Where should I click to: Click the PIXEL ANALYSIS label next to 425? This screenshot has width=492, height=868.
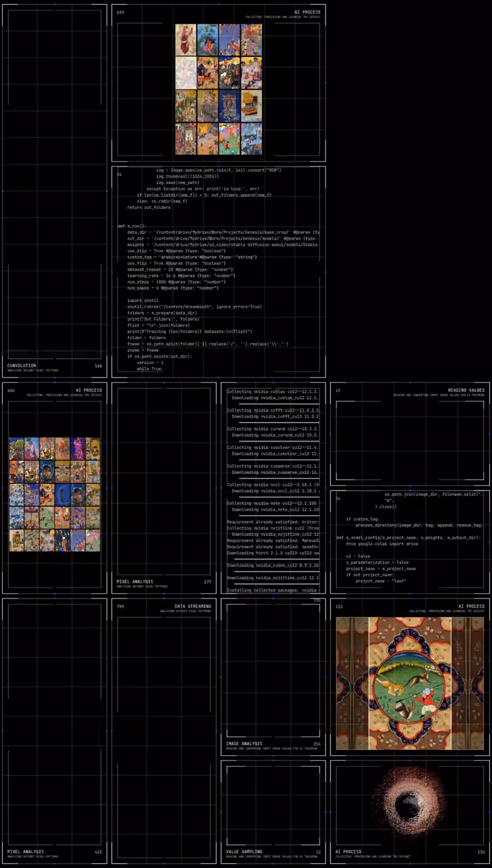[x=25, y=852]
